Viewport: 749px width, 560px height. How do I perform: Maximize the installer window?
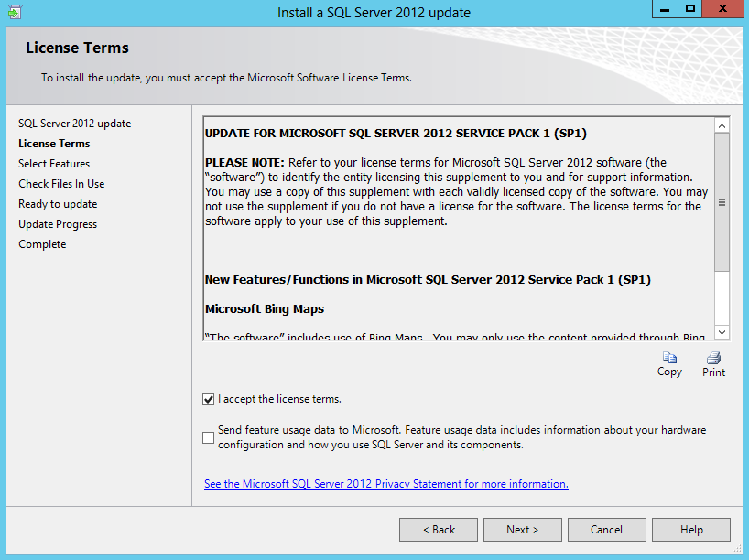tap(689, 9)
